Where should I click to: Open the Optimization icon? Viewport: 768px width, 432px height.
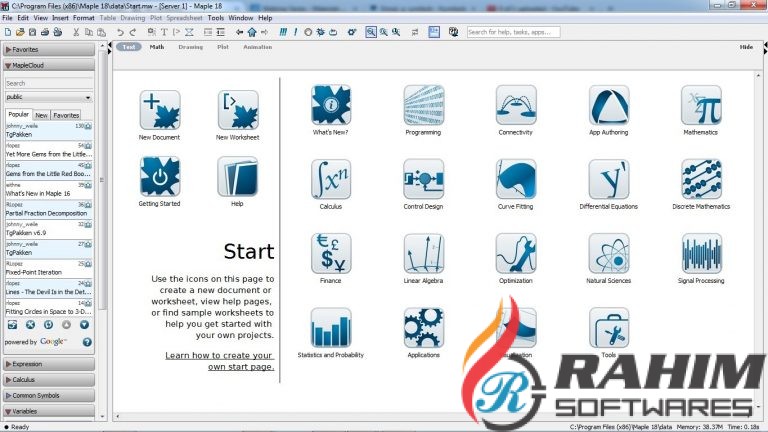(516, 253)
